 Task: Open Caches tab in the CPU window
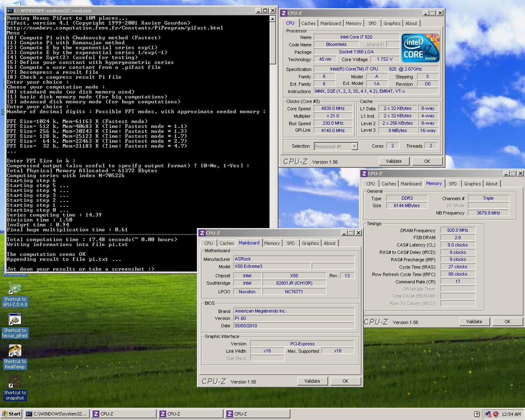(308, 23)
